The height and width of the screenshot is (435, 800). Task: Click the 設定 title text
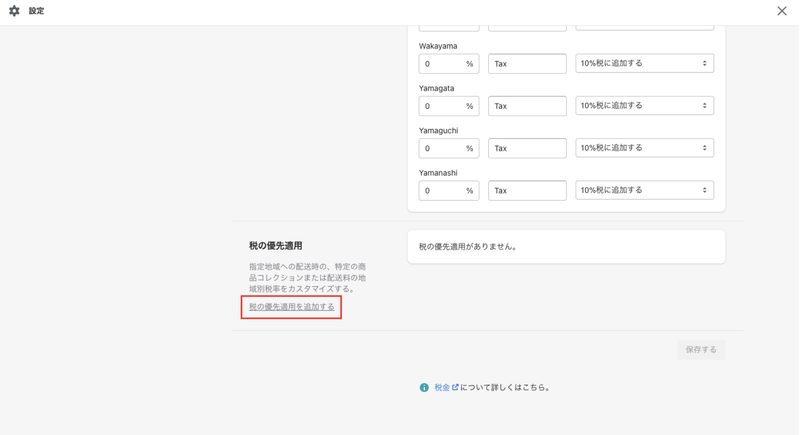(x=36, y=11)
